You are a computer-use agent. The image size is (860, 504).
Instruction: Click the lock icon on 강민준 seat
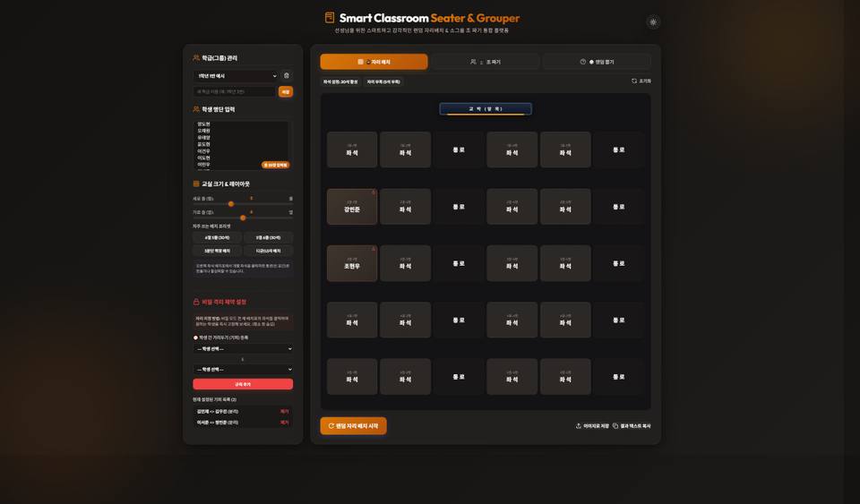(374, 192)
